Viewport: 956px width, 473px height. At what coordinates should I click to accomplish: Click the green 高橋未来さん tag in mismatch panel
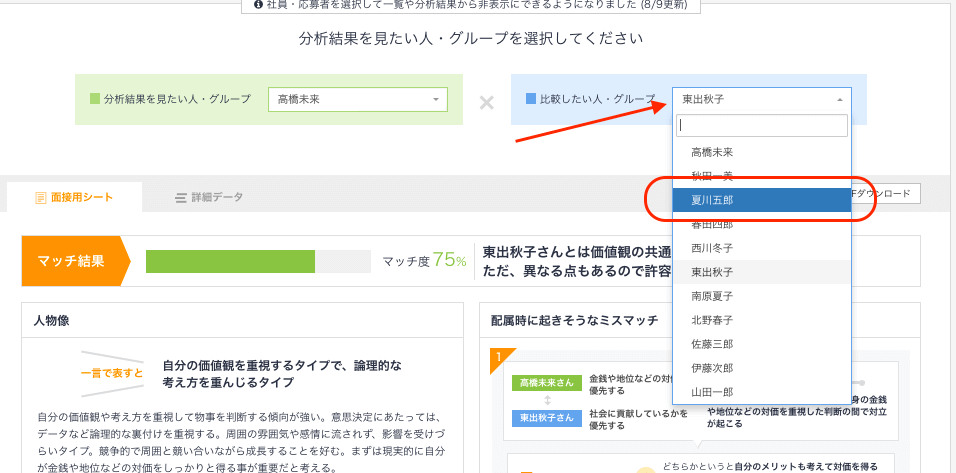point(545,384)
